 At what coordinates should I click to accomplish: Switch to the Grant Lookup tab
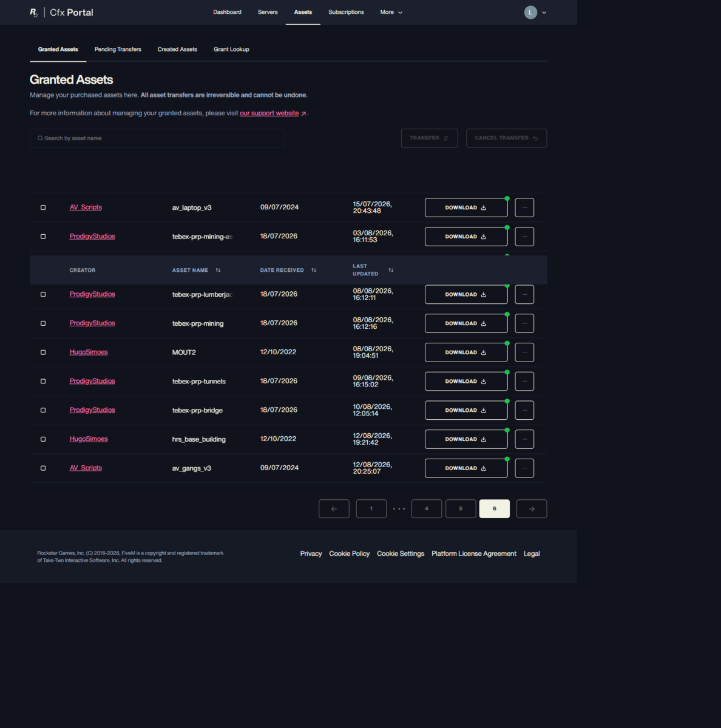coord(231,49)
